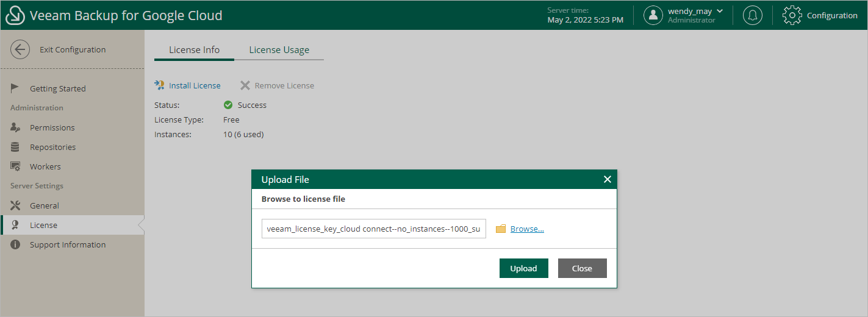868x317 pixels.
Task: Click the server time May 2, 2022
Action: (586, 20)
